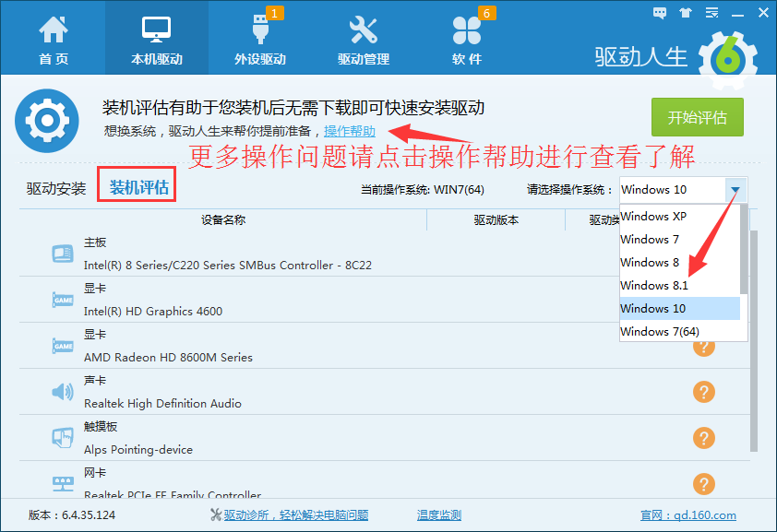Select the AMD Radeon HD 8600M Series text

(168, 358)
